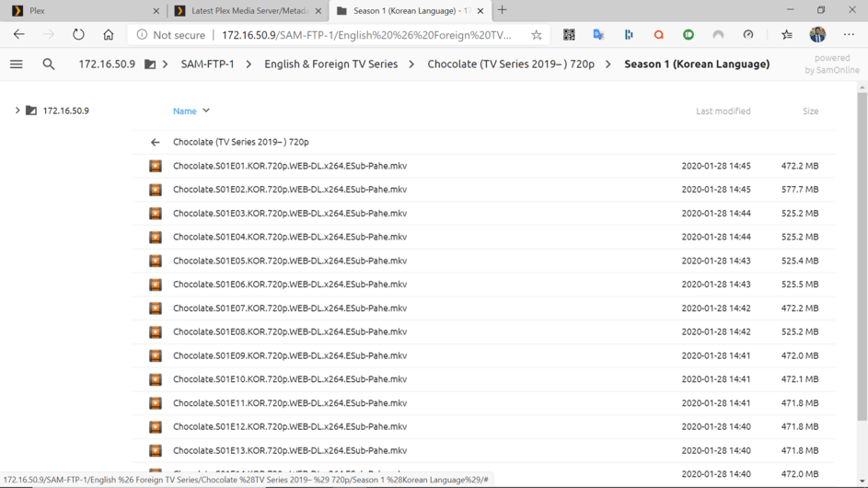Viewport: 868px width, 488px height.
Task: Open the translate extension icon
Action: pyautogui.click(x=598, y=34)
